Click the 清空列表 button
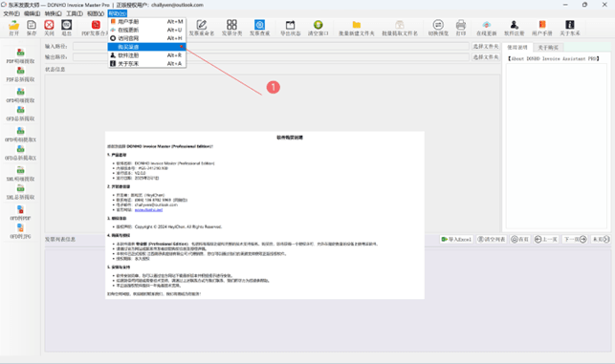Viewport: 615px width, 364px height. (x=492, y=239)
